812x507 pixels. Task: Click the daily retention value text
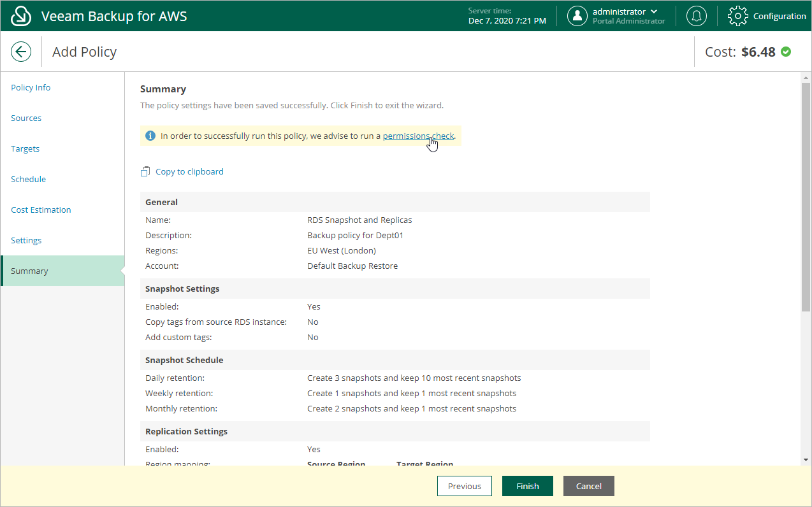pyautogui.click(x=414, y=378)
